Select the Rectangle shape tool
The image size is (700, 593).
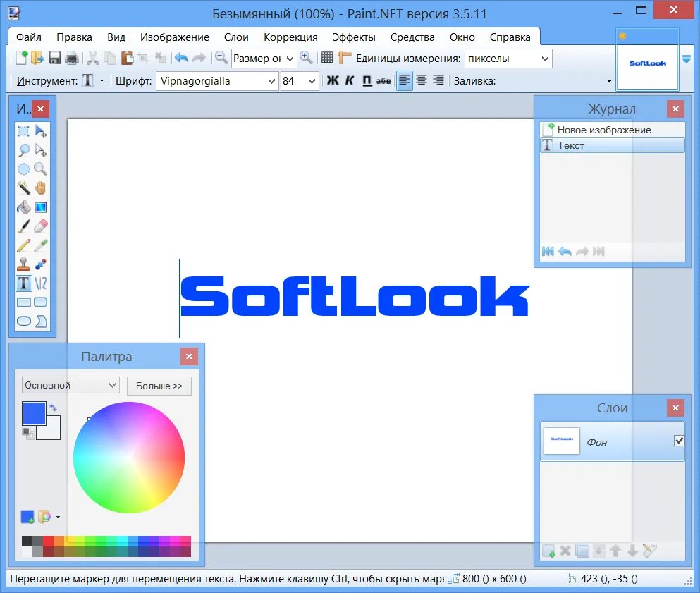pos(24,302)
